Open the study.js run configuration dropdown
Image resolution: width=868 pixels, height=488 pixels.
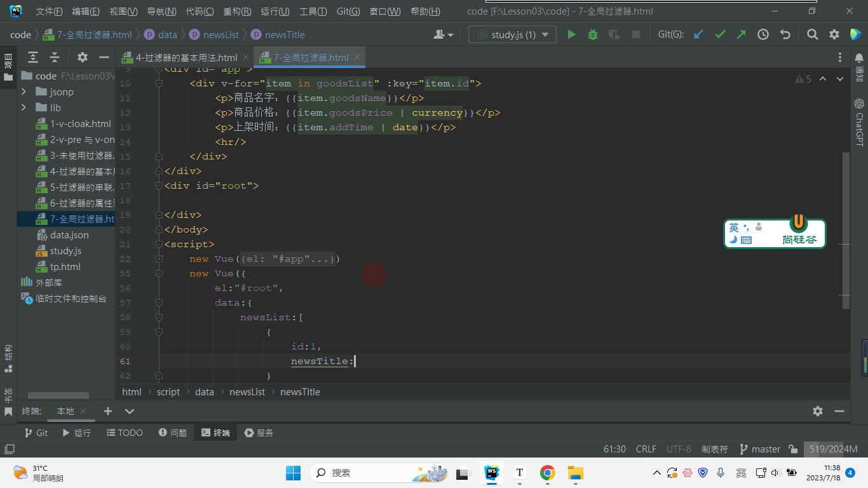click(512, 34)
